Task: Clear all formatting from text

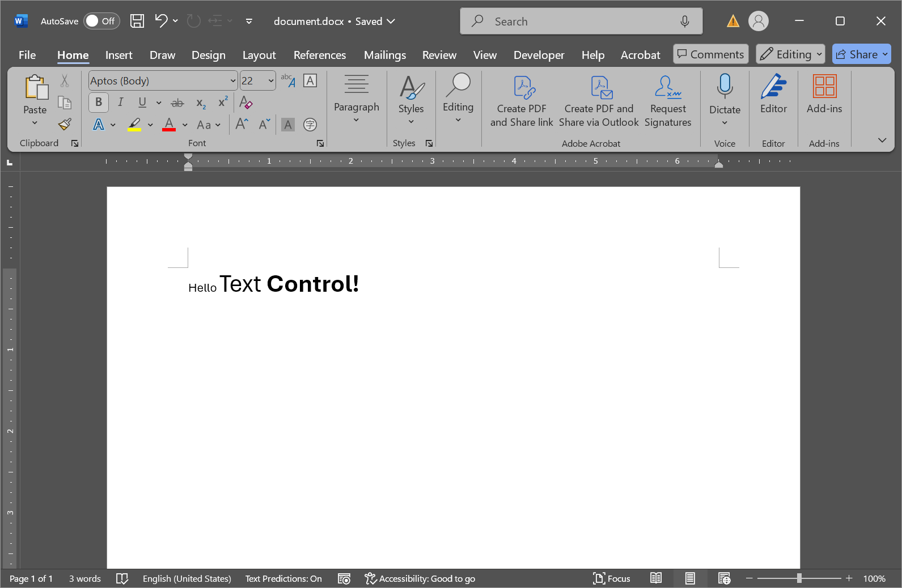Action: coord(245,103)
